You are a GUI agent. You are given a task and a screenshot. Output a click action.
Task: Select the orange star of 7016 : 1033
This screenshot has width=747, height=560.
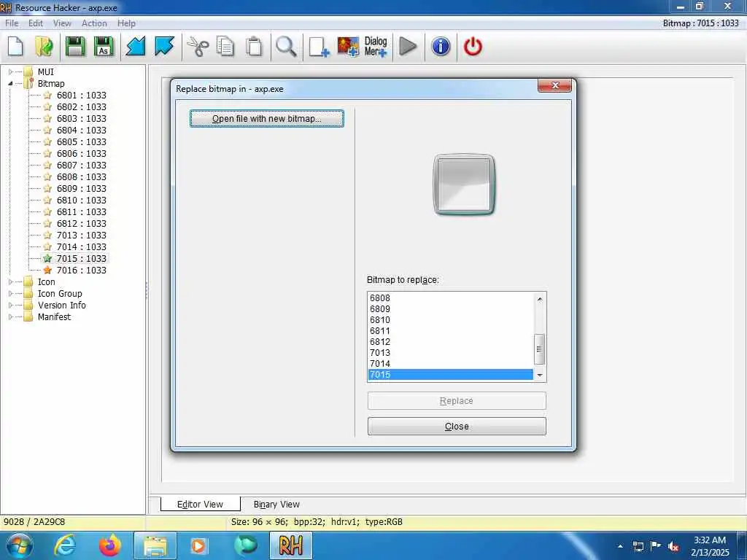tap(47, 270)
